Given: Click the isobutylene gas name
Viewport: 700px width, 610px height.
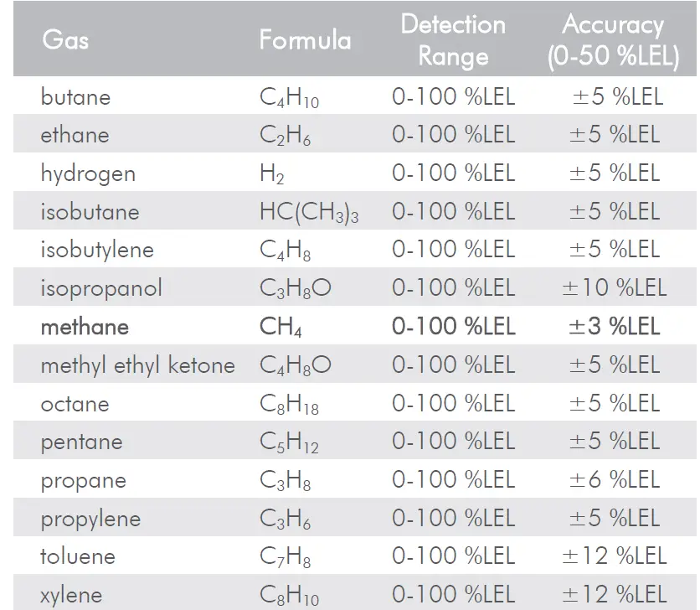Looking at the screenshot, I should [97, 251].
